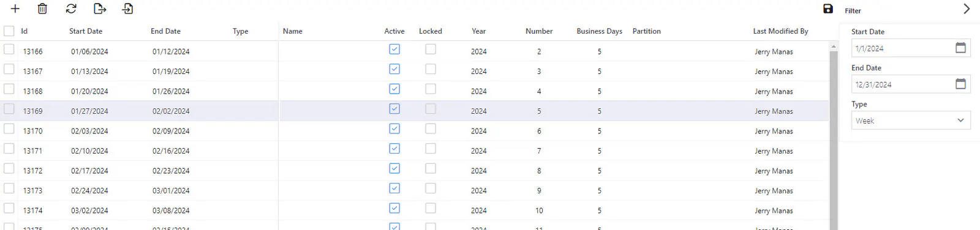
Task: Uncheck Active for row 13170
Action: pyautogui.click(x=394, y=128)
